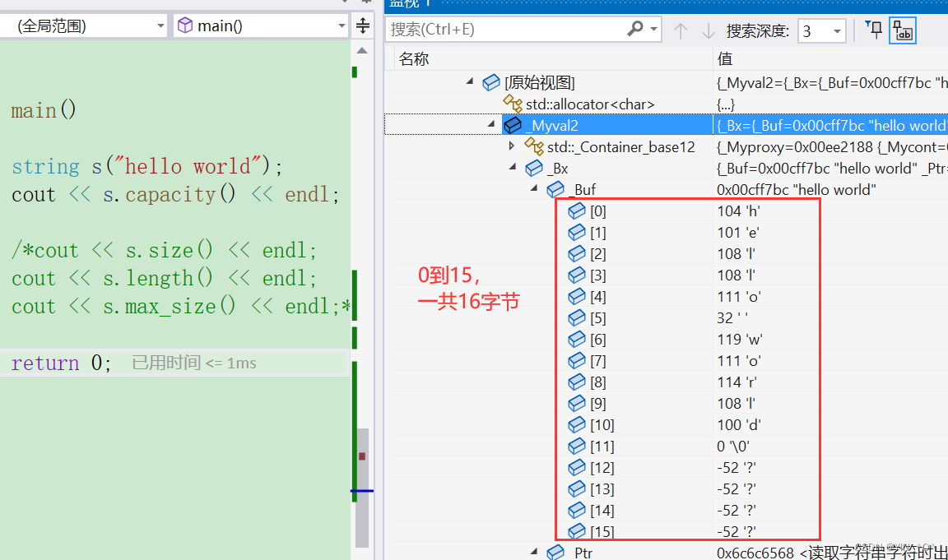948x560 pixels.
Task: Click the cube icon of element [0]
Action: tap(577, 211)
